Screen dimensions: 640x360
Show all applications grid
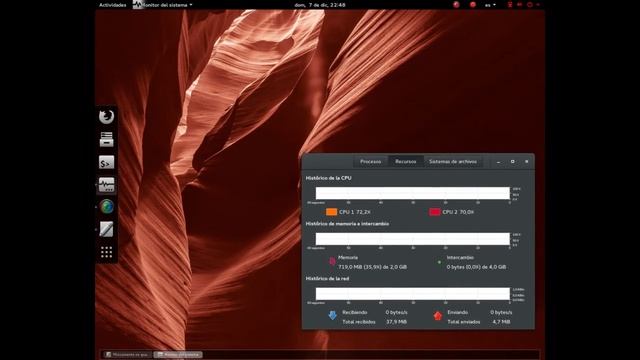coord(107,252)
